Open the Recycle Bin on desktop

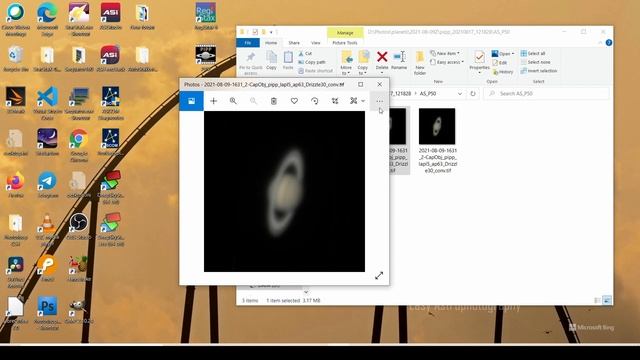click(x=16, y=59)
